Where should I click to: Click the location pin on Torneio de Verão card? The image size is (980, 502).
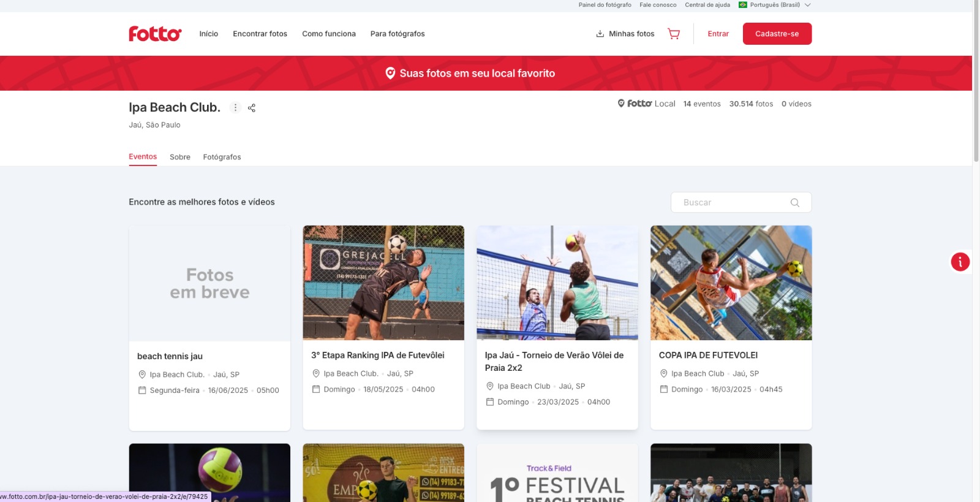489,386
